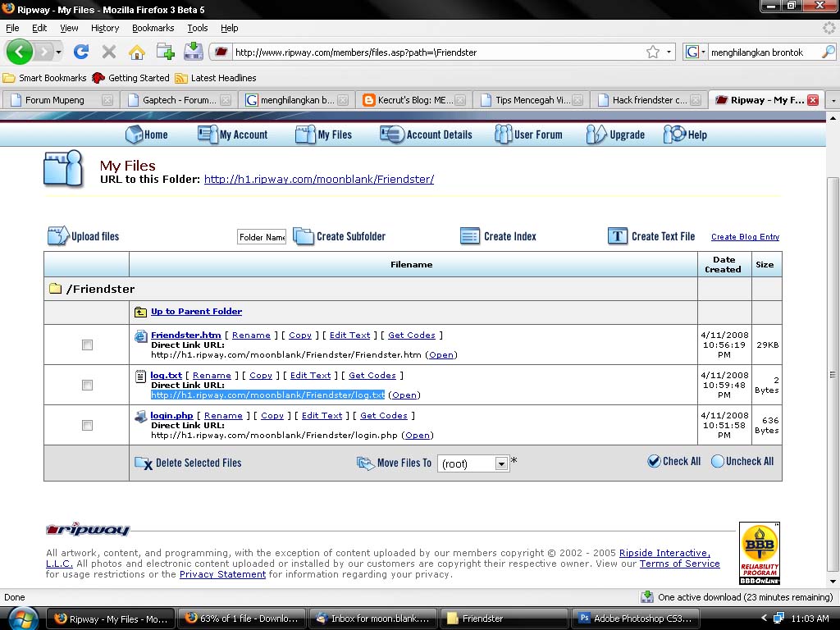Open Smart Bookmarks in the bookmarks toolbar

tap(44, 78)
